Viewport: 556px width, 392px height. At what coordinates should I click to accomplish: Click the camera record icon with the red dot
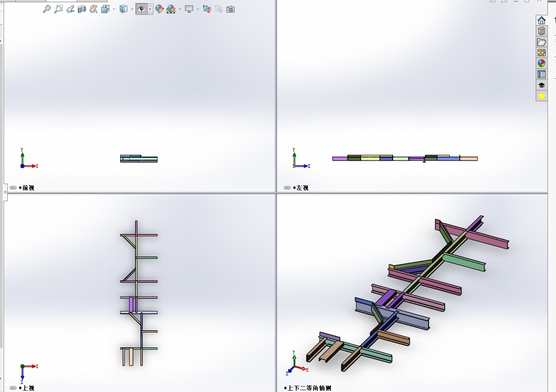tap(207, 9)
